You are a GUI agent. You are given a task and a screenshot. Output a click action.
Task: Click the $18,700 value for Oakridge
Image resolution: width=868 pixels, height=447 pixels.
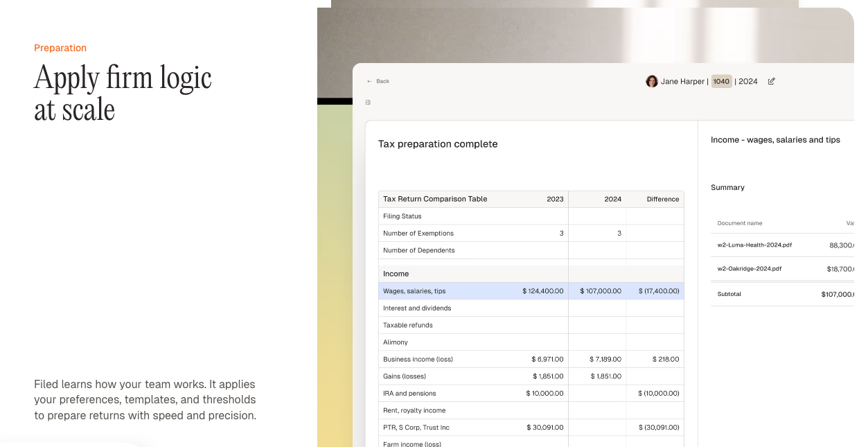[840, 269]
